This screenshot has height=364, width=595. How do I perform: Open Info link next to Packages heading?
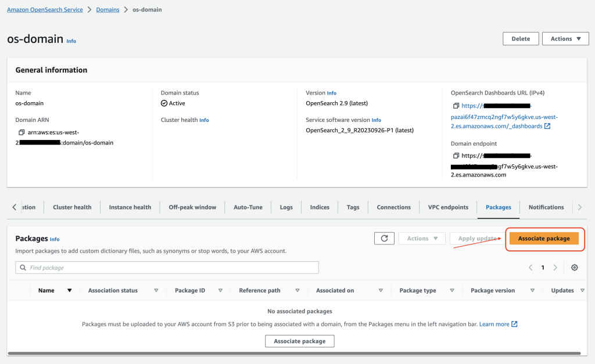pos(54,240)
